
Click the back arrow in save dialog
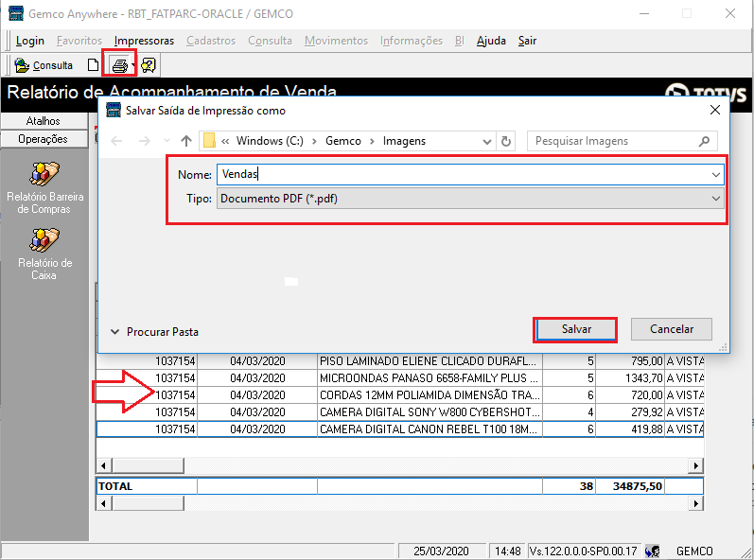pyautogui.click(x=116, y=141)
